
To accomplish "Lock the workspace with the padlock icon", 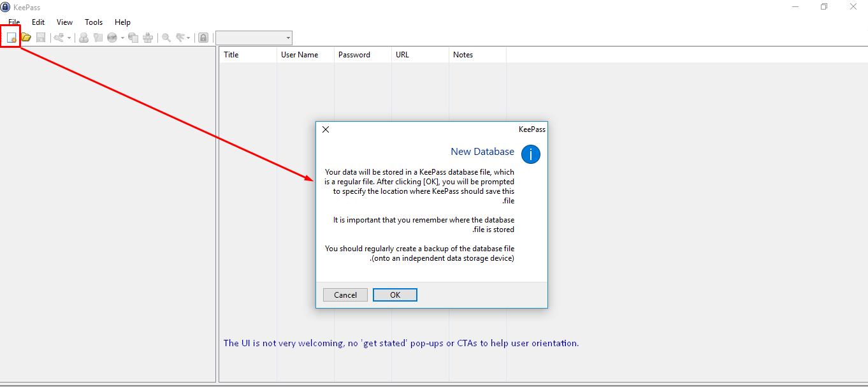I will (203, 38).
